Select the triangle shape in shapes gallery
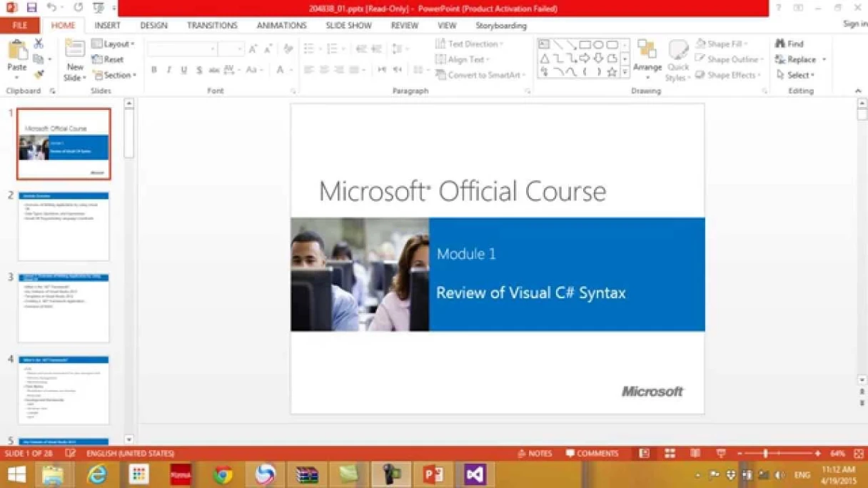The height and width of the screenshot is (488, 868). (545, 59)
